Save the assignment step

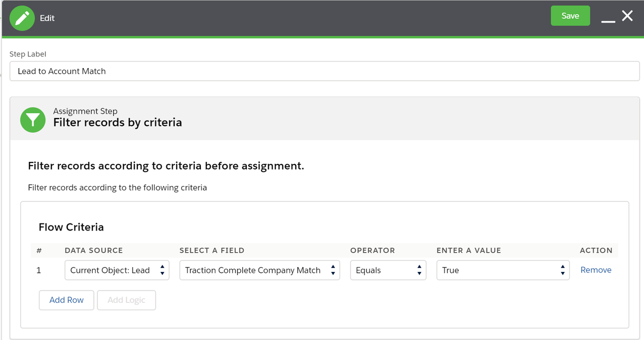click(x=570, y=16)
